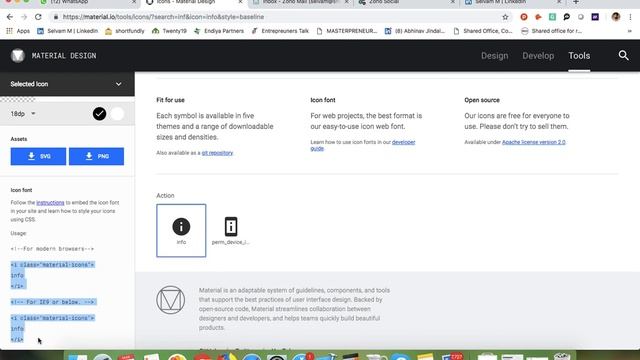The image size is (640, 360).
Task: Open the Material site search magnifier
Action: click(623, 56)
